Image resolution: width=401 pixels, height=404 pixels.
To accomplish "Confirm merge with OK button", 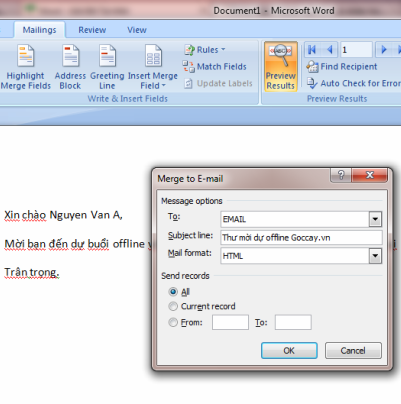I will pos(289,351).
